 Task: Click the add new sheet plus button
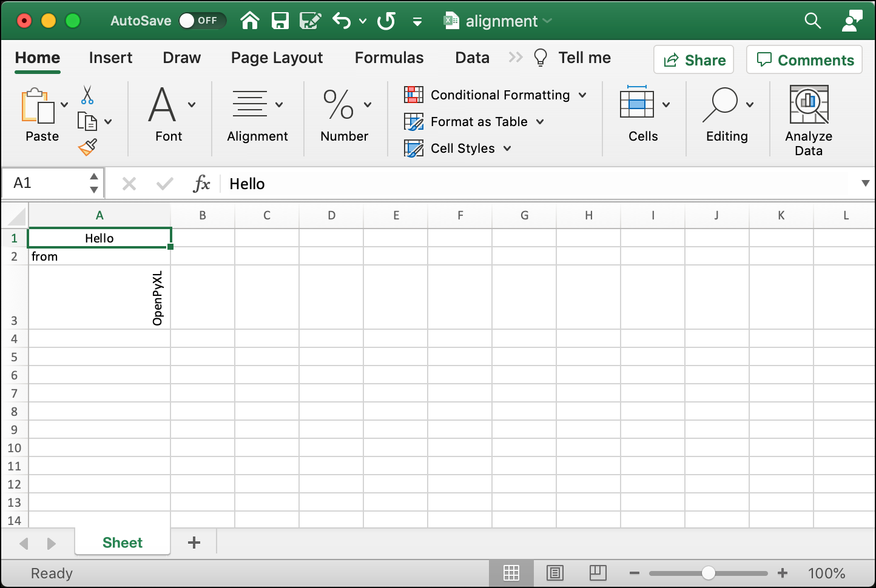(194, 543)
